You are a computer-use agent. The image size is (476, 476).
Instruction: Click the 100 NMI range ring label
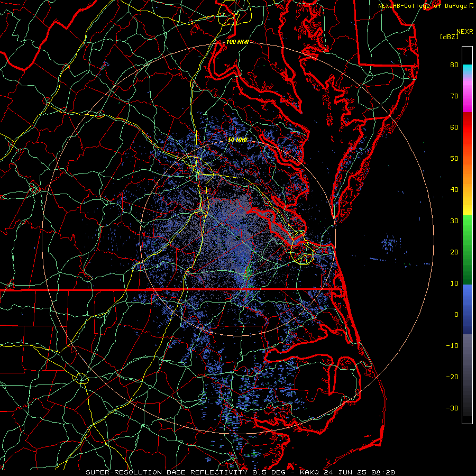click(237, 42)
